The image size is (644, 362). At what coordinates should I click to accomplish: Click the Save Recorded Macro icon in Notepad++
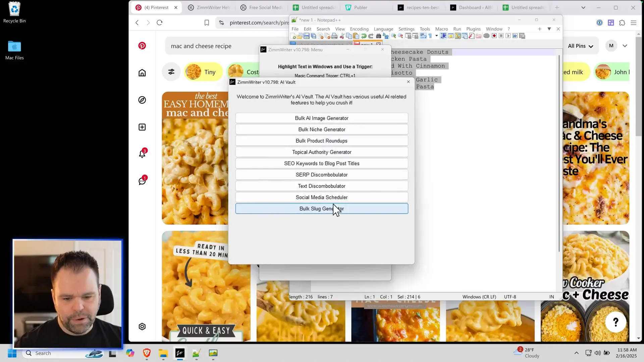(x=522, y=36)
